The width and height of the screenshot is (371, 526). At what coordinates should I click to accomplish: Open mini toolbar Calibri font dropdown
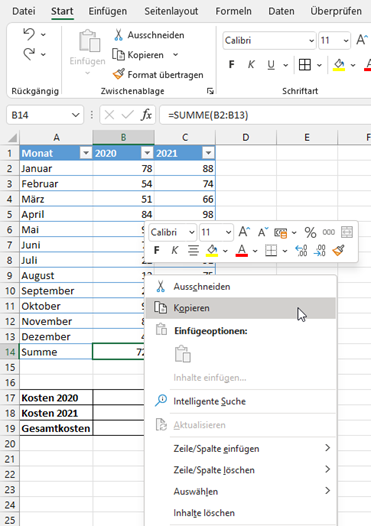192,232
